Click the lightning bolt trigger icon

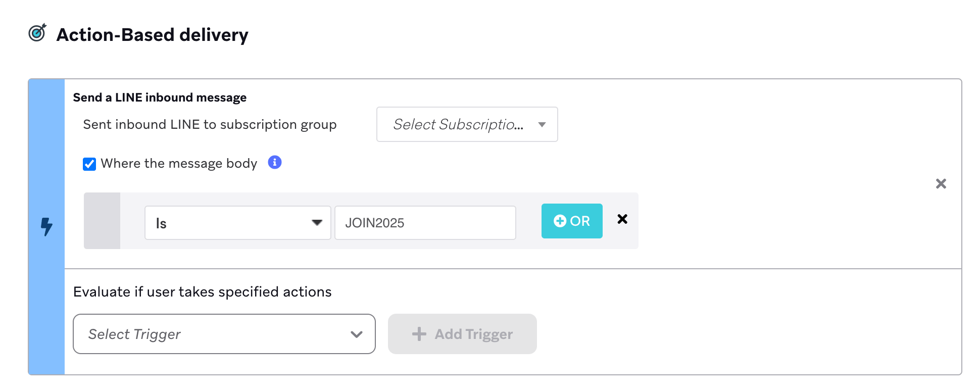(46, 227)
